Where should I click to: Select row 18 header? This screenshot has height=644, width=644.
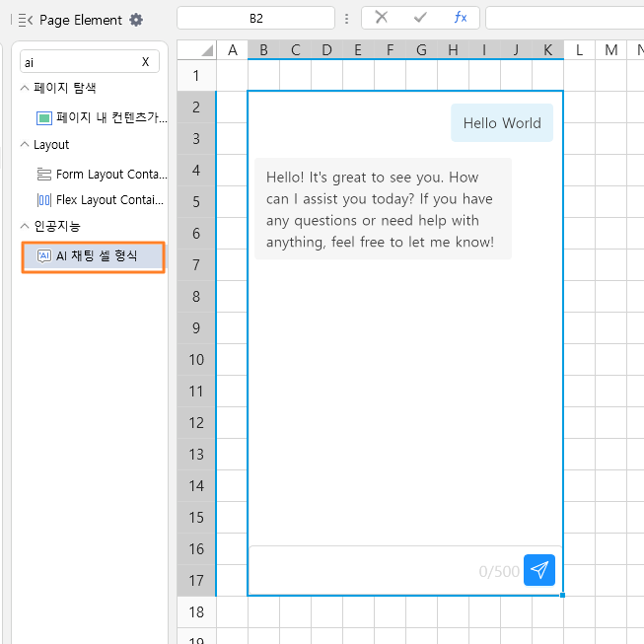point(196,612)
